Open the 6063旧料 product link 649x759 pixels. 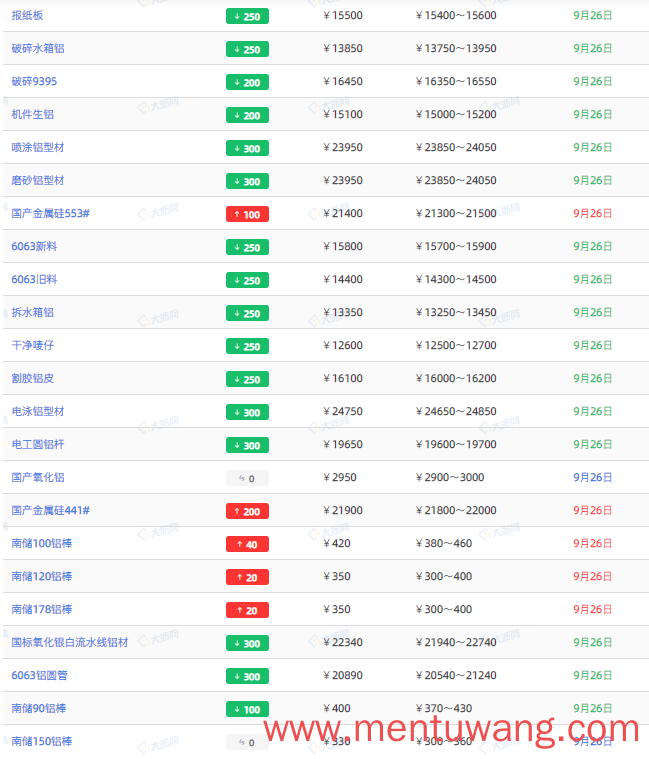34,279
